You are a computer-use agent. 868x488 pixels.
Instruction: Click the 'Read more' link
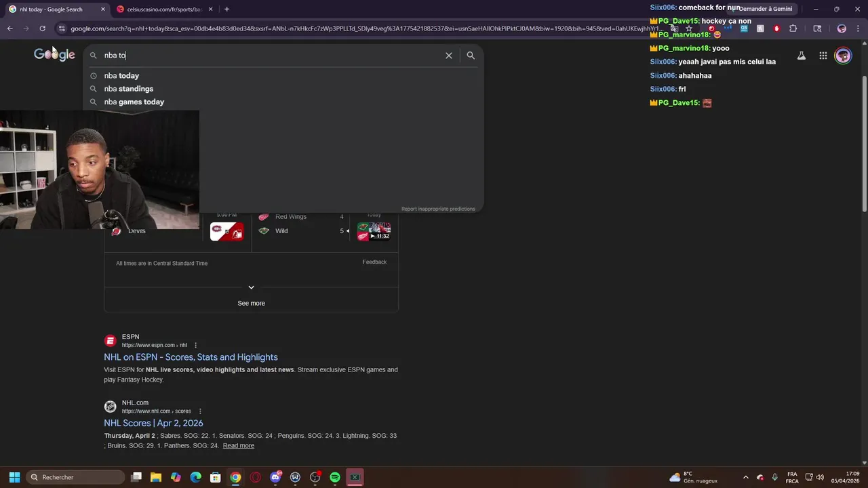(239, 445)
